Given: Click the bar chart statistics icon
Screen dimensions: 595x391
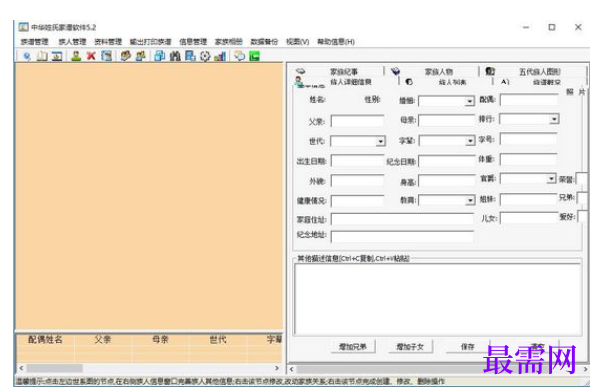Looking at the screenshot, I should (220, 57).
